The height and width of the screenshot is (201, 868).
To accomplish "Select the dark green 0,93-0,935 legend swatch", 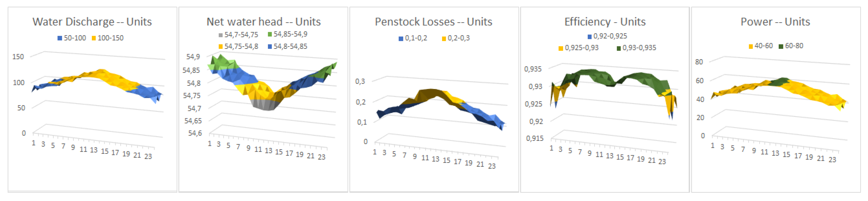I will point(618,48).
